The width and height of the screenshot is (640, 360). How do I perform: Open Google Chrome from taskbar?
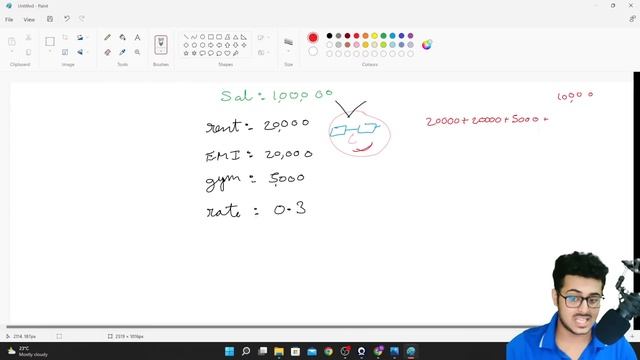[x=328, y=351]
